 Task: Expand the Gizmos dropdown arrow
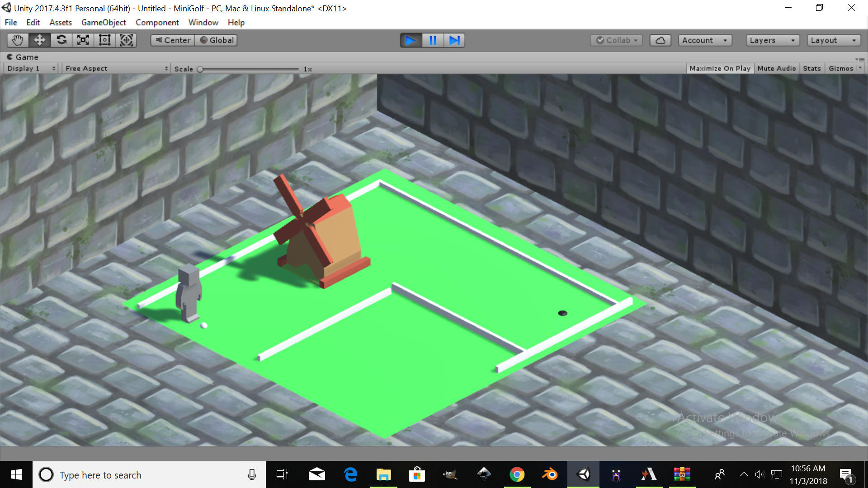860,68
